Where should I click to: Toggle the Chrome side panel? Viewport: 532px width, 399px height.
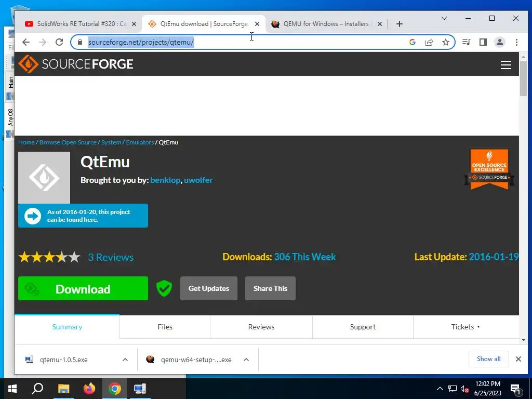[x=483, y=42]
